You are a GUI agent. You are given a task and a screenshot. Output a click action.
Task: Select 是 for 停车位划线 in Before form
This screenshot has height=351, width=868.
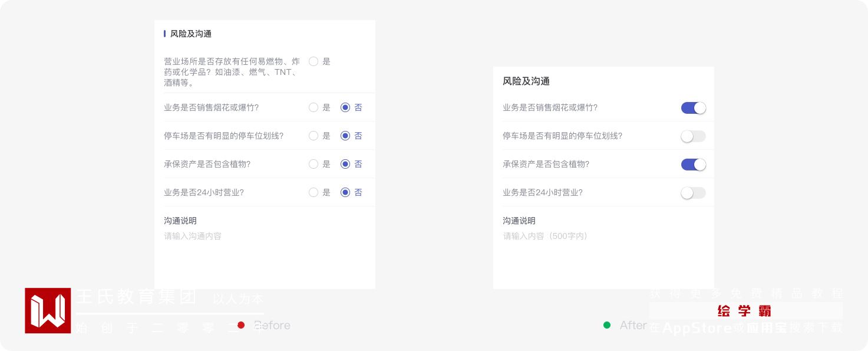click(313, 136)
